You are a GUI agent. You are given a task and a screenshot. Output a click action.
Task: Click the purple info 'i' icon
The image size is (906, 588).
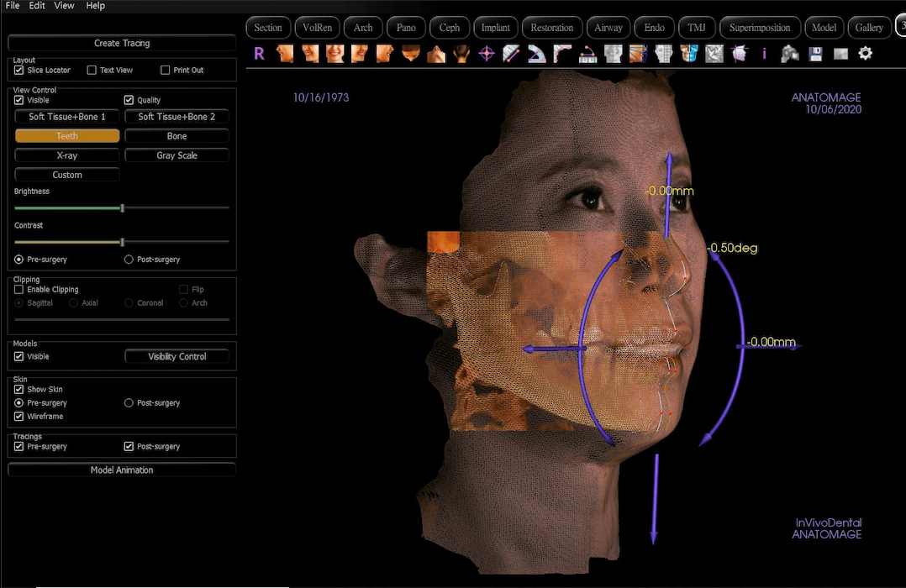pos(765,54)
